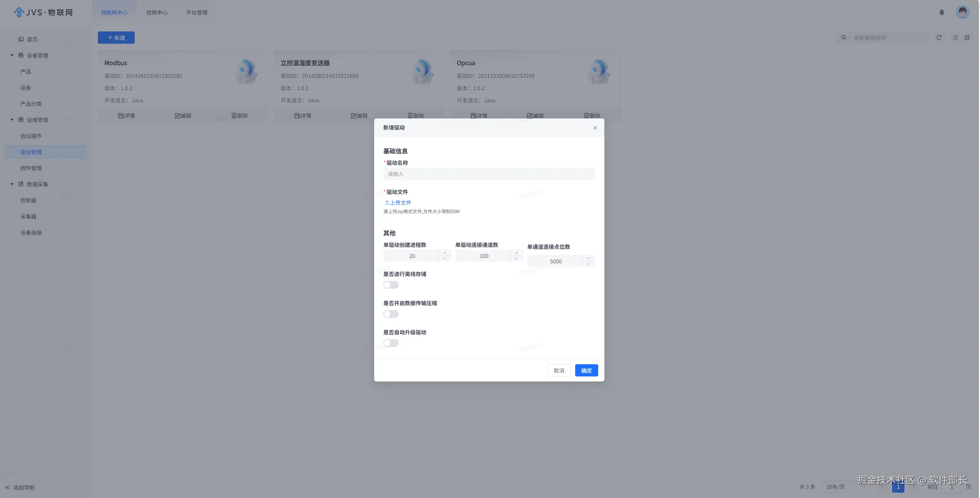The image size is (980, 498).
Task: Click the notification bell icon
Action: pos(941,12)
